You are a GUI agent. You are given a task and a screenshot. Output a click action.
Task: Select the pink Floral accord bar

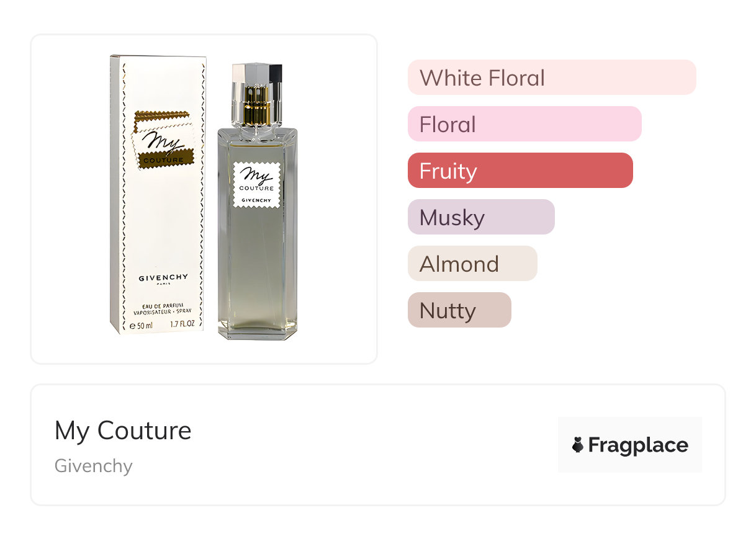click(524, 124)
